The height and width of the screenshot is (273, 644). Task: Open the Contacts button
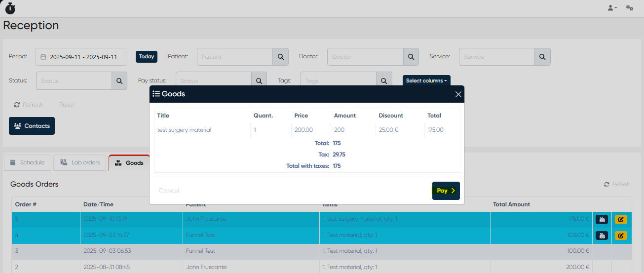(32, 126)
